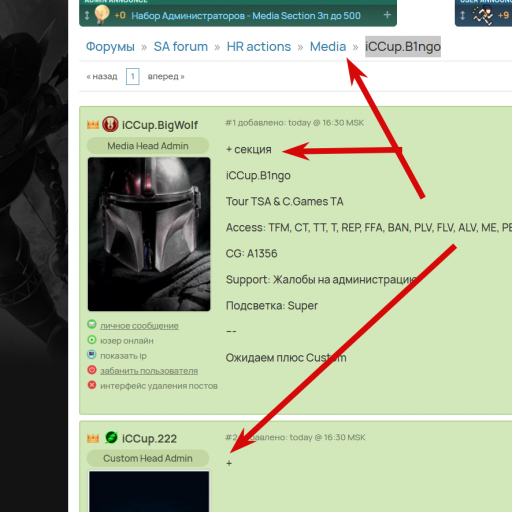The width and height of the screenshot is (512, 512).
Task: Toggle the admin announce up-down arrows
Action: click(x=87, y=16)
